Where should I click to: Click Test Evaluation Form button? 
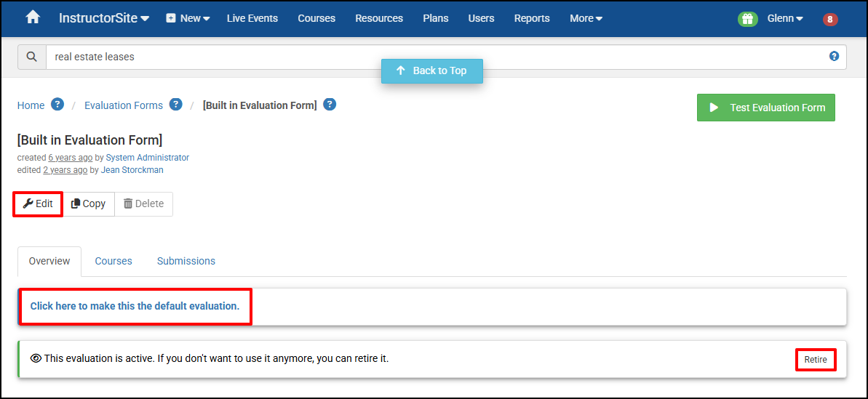click(766, 108)
